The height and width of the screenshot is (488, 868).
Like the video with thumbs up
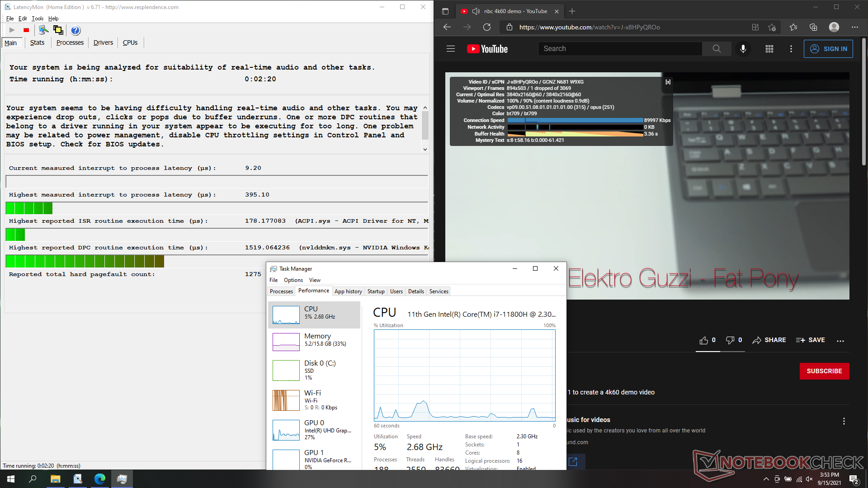(x=708, y=340)
